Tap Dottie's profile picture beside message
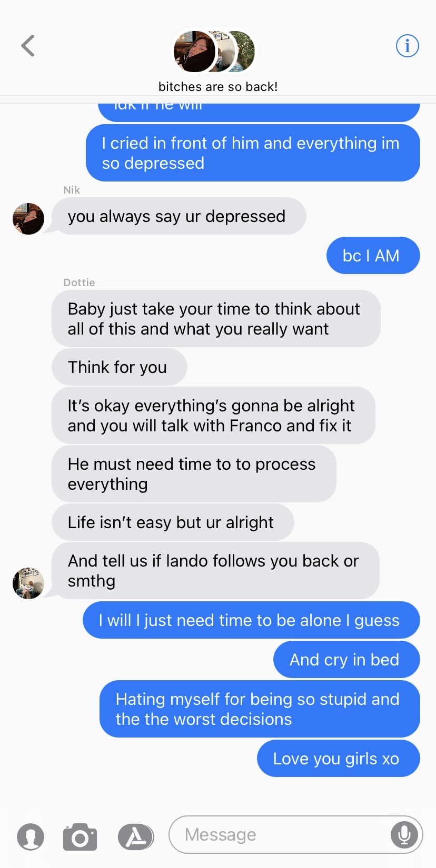This screenshot has height=868, width=436. (x=28, y=583)
